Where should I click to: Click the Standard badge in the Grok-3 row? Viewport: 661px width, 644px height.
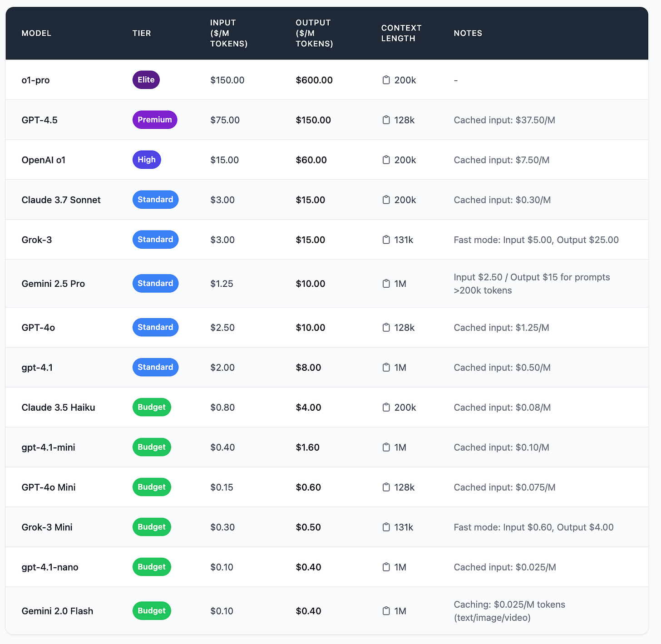click(155, 240)
